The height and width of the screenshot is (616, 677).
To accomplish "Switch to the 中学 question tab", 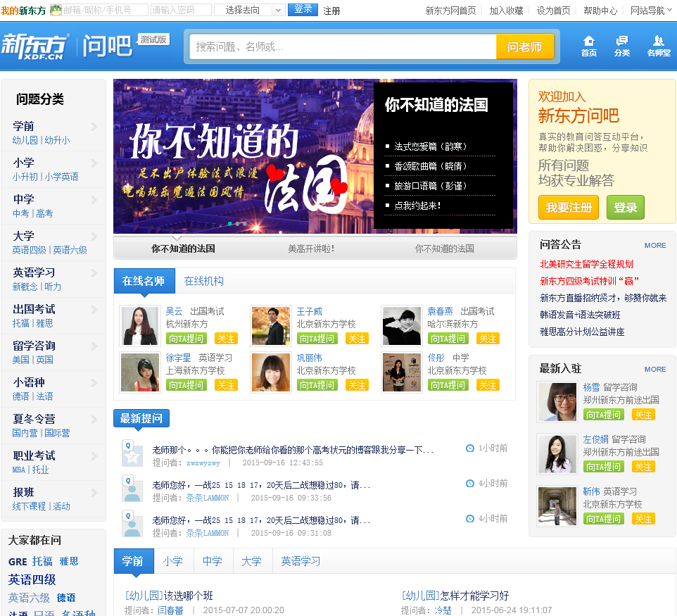I will click(x=213, y=561).
